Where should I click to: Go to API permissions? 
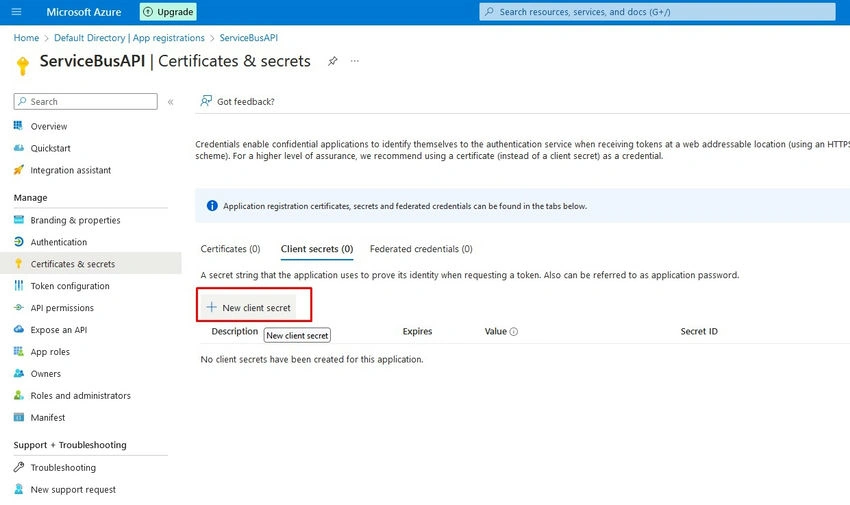coord(62,308)
